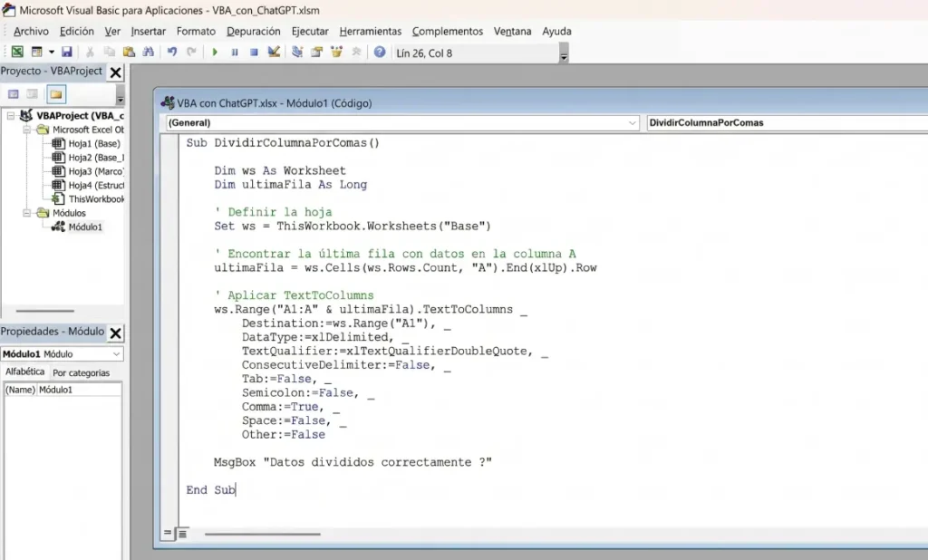
Task: Open the Archivo menu
Action: 31,32
